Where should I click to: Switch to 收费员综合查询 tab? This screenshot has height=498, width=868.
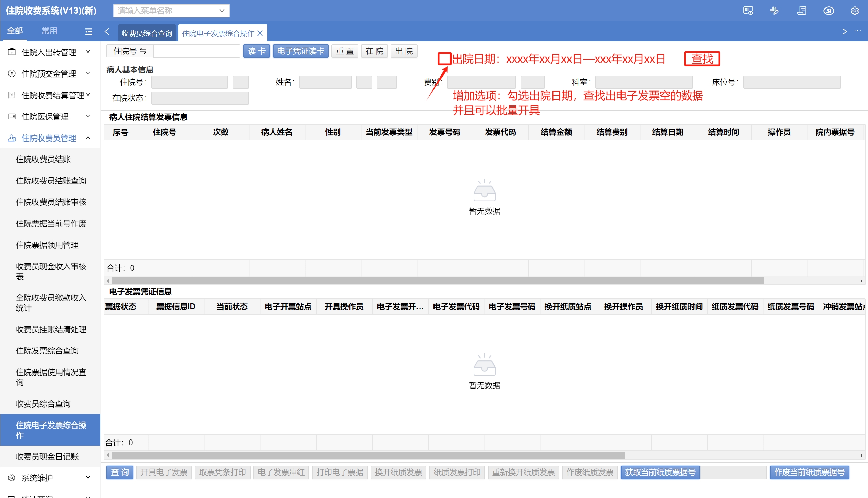tap(147, 33)
